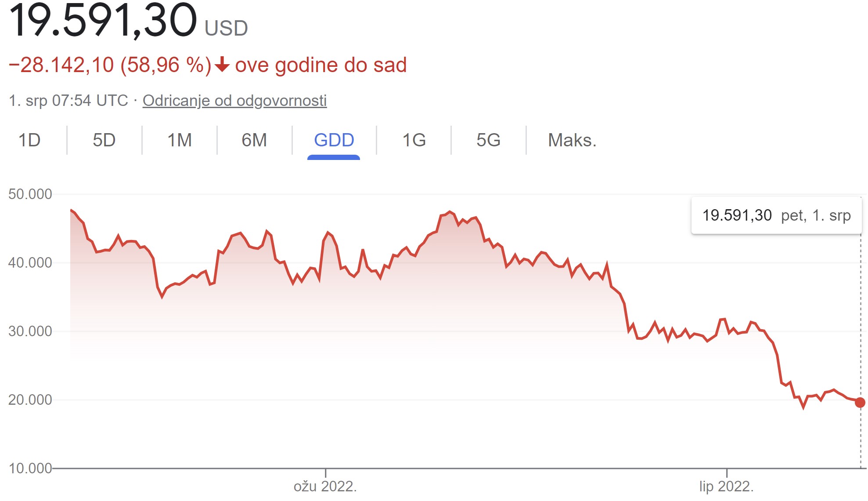Switch to the 1G yearly tab

point(414,140)
